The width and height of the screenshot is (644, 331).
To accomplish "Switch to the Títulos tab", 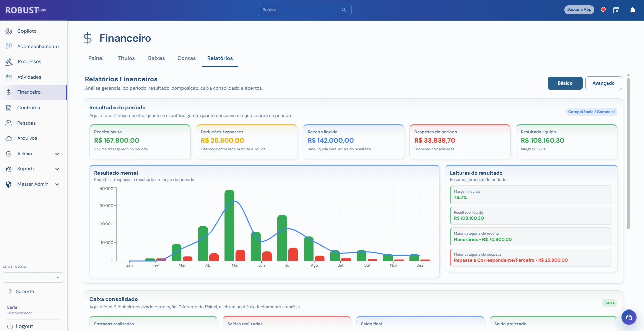I will click(x=126, y=58).
